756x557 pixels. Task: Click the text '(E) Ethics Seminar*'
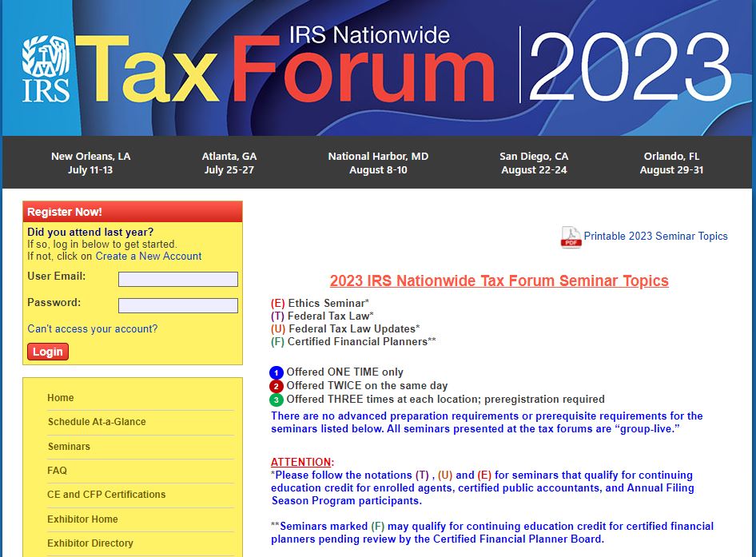[x=320, y=304]
